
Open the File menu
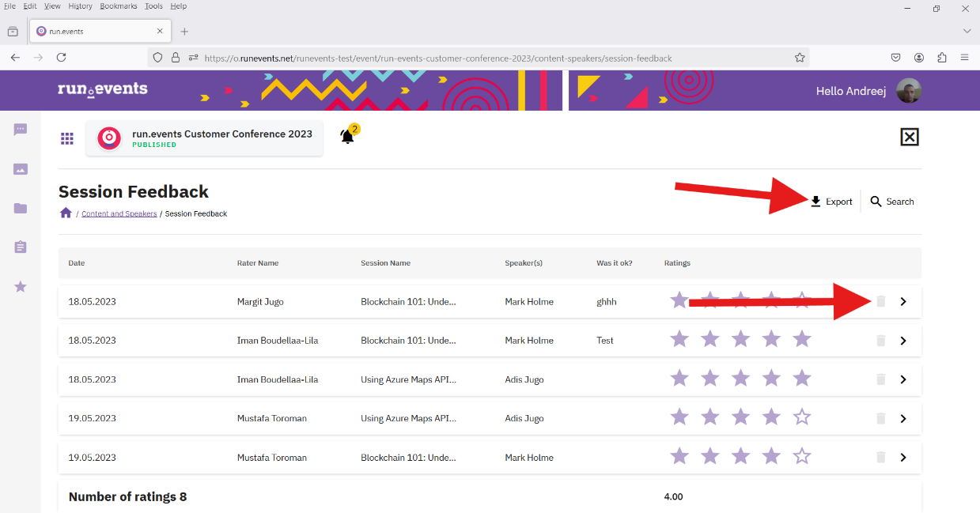[x=10, y=6]
